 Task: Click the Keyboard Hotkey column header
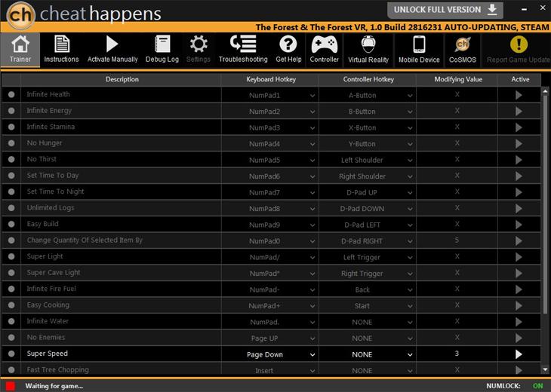click(x=270, y=79)
